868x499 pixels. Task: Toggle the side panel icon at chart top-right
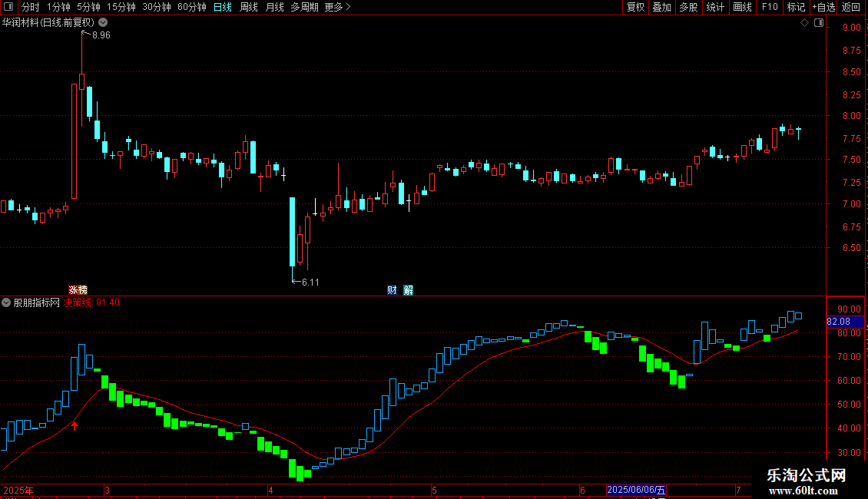pos(819,23)
